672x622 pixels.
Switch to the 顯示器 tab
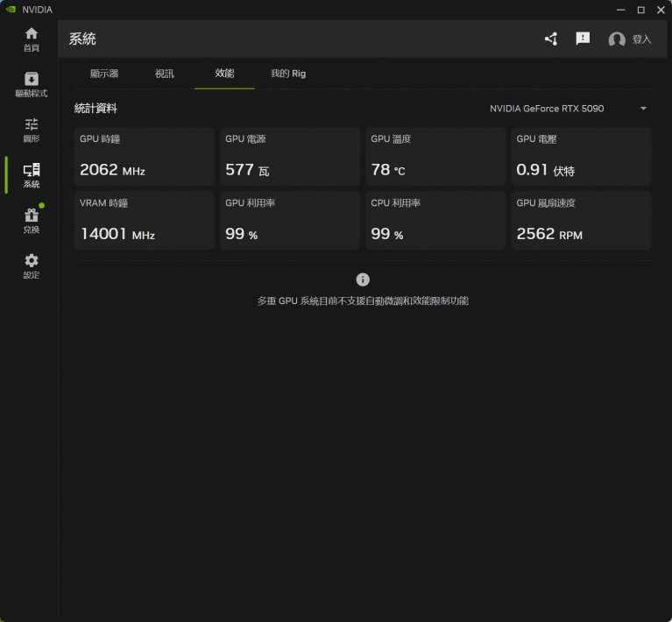(104, 74)
